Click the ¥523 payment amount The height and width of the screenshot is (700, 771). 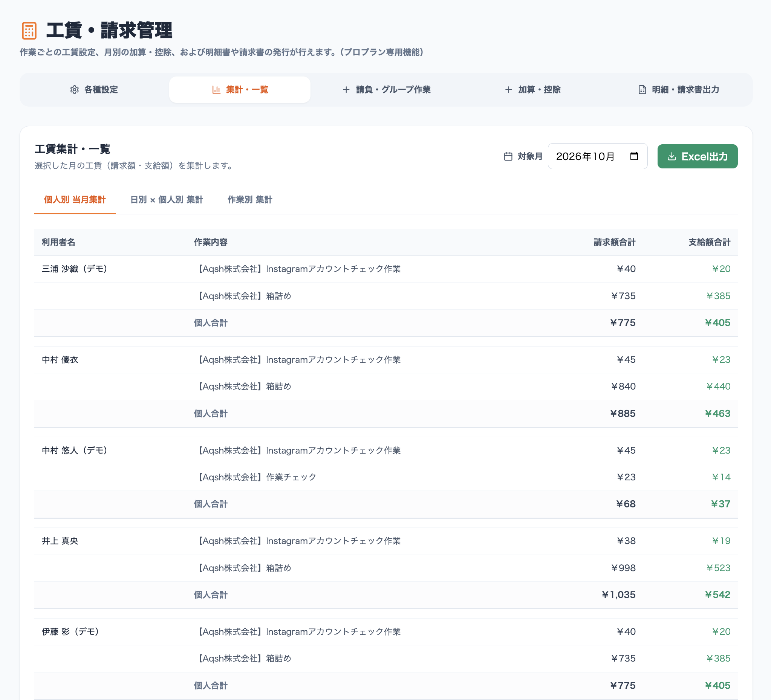[x=718, y=568]
